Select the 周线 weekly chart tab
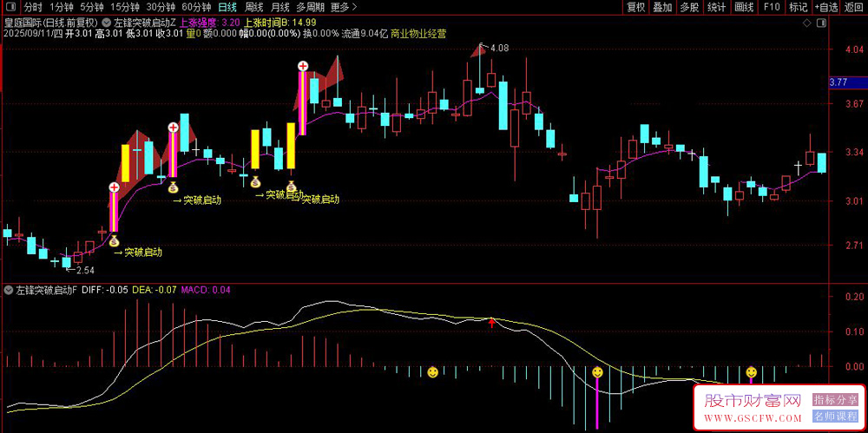The height and width of the screenshot is (433, 868). pos(253,7)
